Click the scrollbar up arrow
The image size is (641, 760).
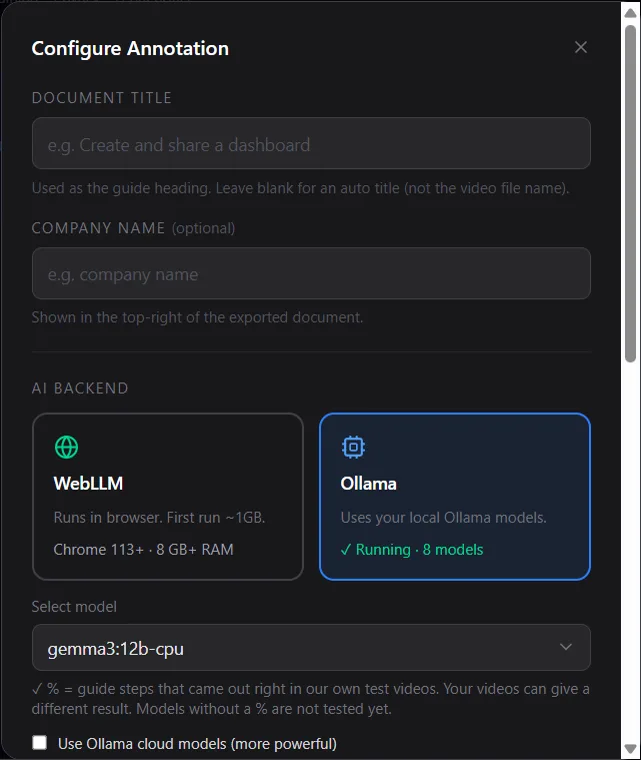(630, 12)
